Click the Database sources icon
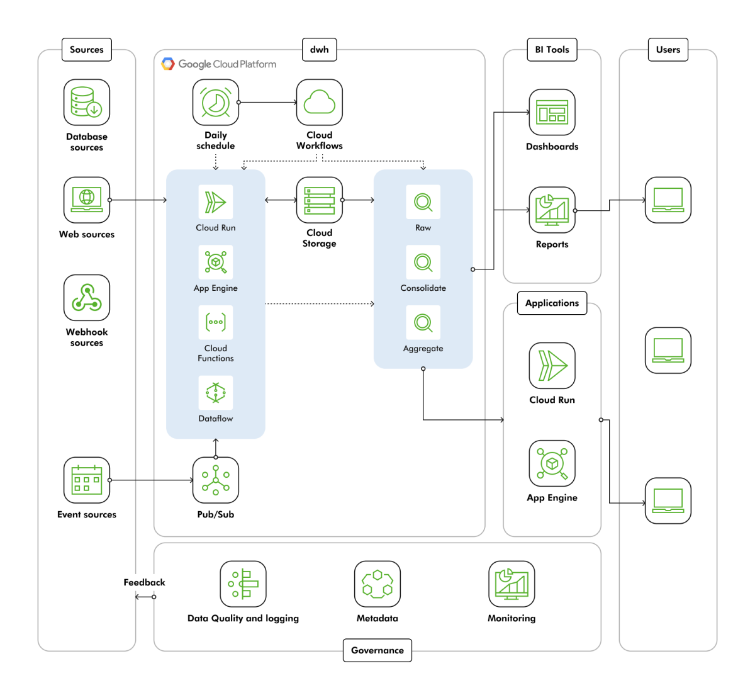This screenshot has width=755, height=700. [x=87, y=102]
